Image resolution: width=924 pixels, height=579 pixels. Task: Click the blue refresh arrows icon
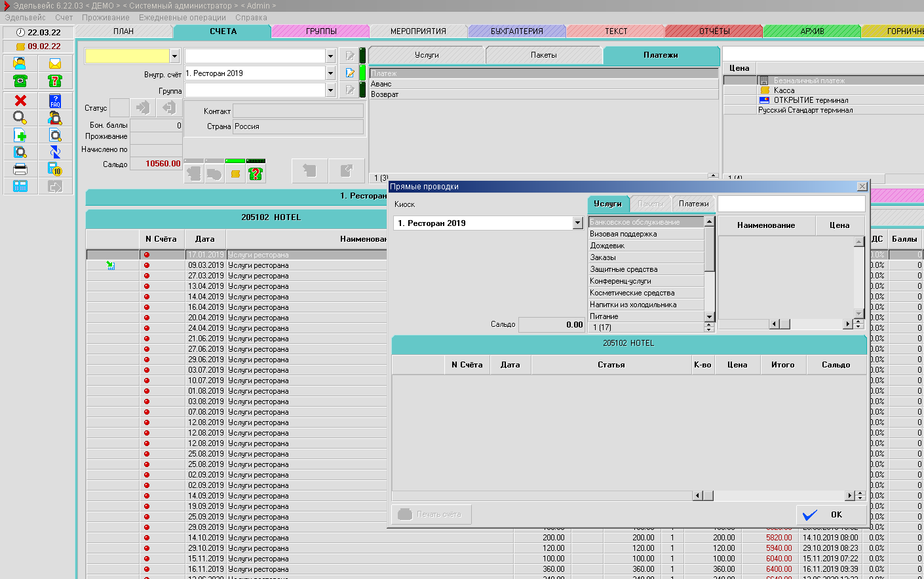coord(55,152)
